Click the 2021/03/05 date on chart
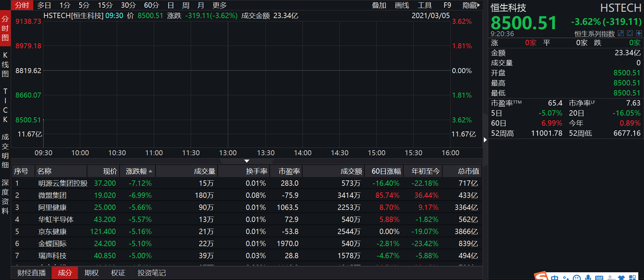Screen dimensions: 644x280 (x=430, y=16)
